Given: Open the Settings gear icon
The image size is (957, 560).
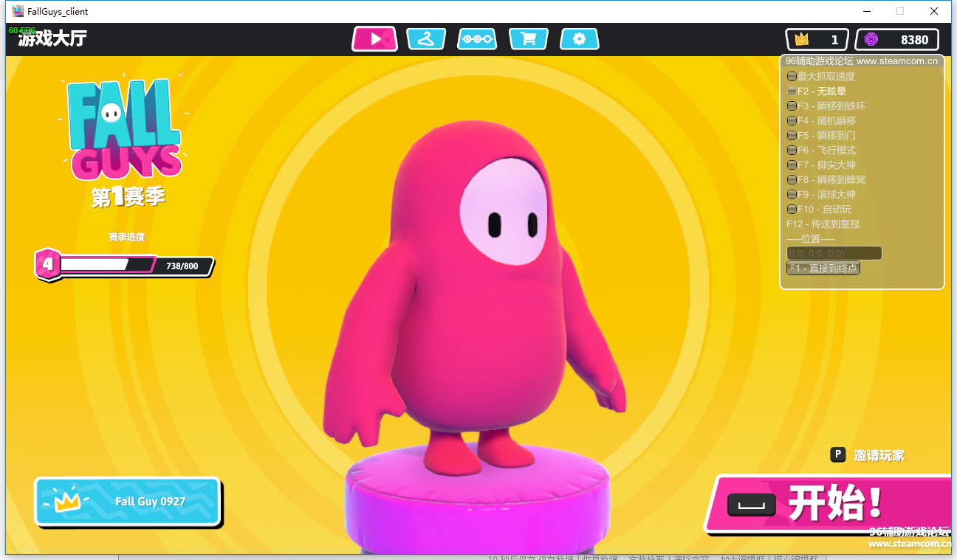Looking at the screenshot, I should click(580, 39).
